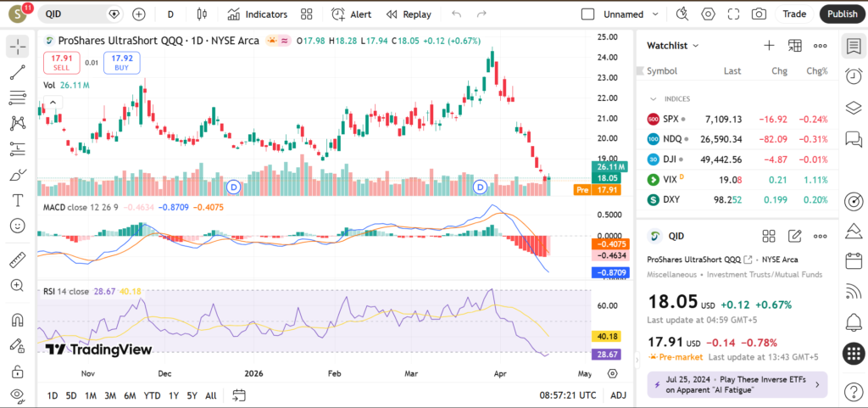868x408 pixels.
Task: Select the ruler measure tool
Action: click(x=17, y=260)
